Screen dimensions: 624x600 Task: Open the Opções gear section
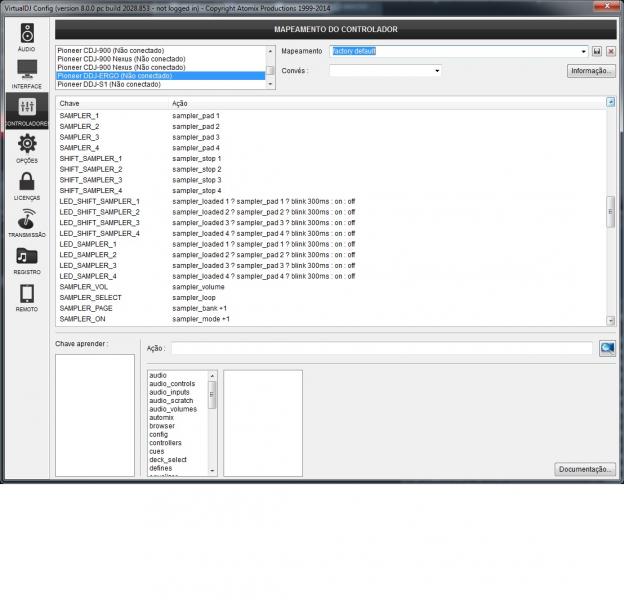pos(27,146)
